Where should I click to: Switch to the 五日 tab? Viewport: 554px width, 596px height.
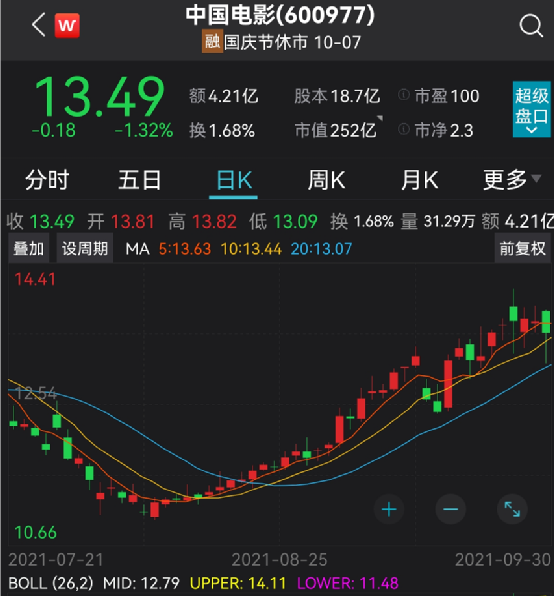(x=140, y=179)
